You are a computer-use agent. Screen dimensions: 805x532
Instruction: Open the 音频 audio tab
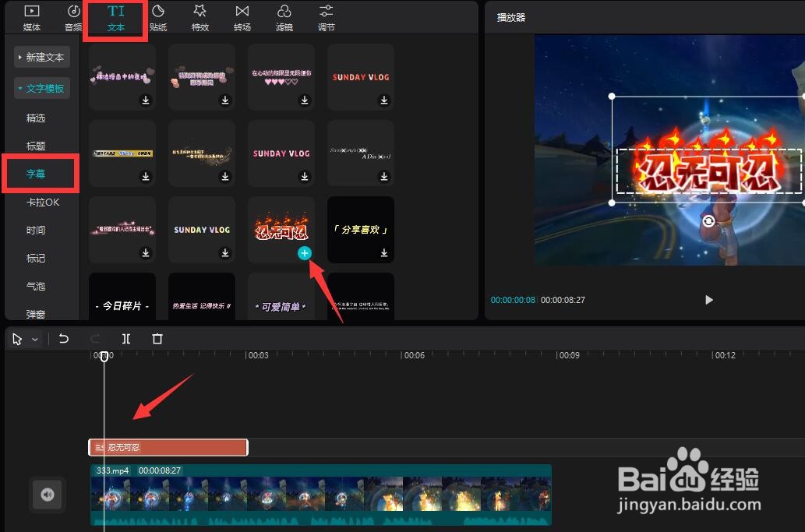[x=73, y=18]
